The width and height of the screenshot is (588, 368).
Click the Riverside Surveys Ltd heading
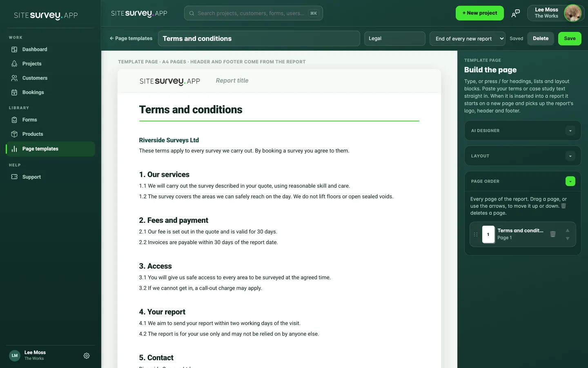tap(169, 140)
